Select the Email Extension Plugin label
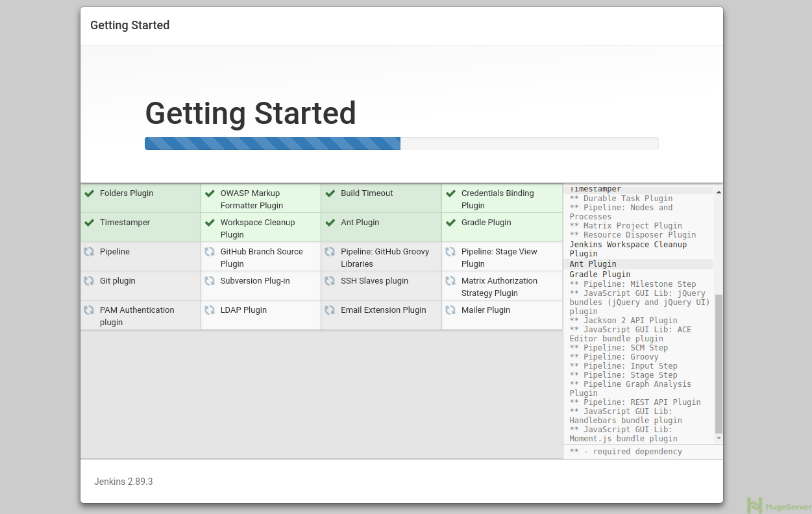 [383, 310]
